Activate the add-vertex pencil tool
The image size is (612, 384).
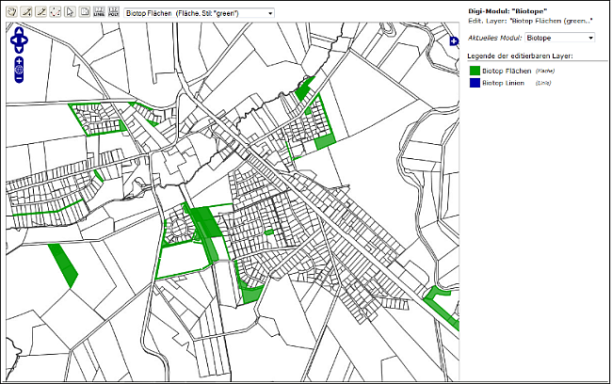pos(26,12)
